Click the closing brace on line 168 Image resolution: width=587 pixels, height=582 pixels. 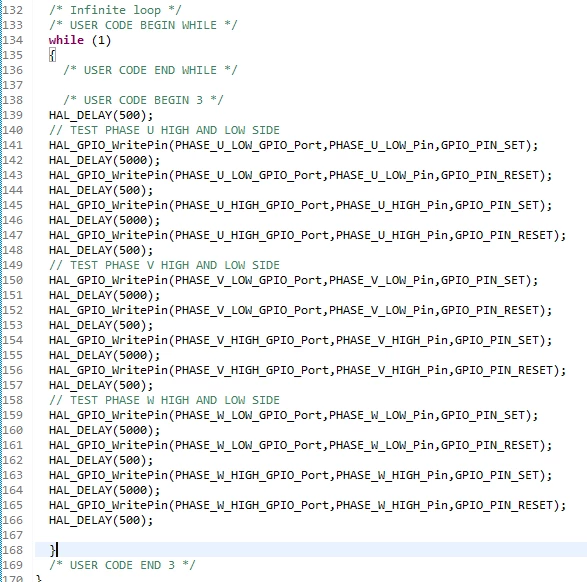click(x=53, y=550)
